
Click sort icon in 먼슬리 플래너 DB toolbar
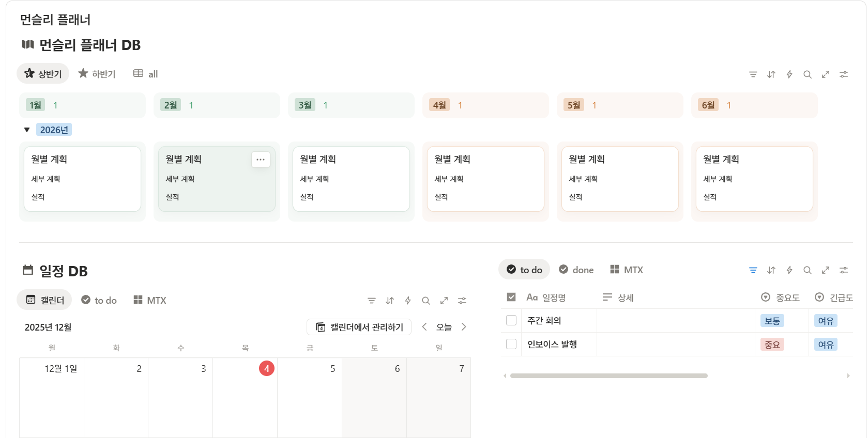coord(771,74)
